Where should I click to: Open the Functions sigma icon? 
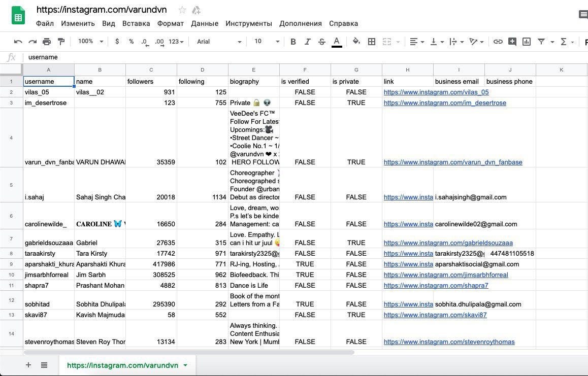563,42
